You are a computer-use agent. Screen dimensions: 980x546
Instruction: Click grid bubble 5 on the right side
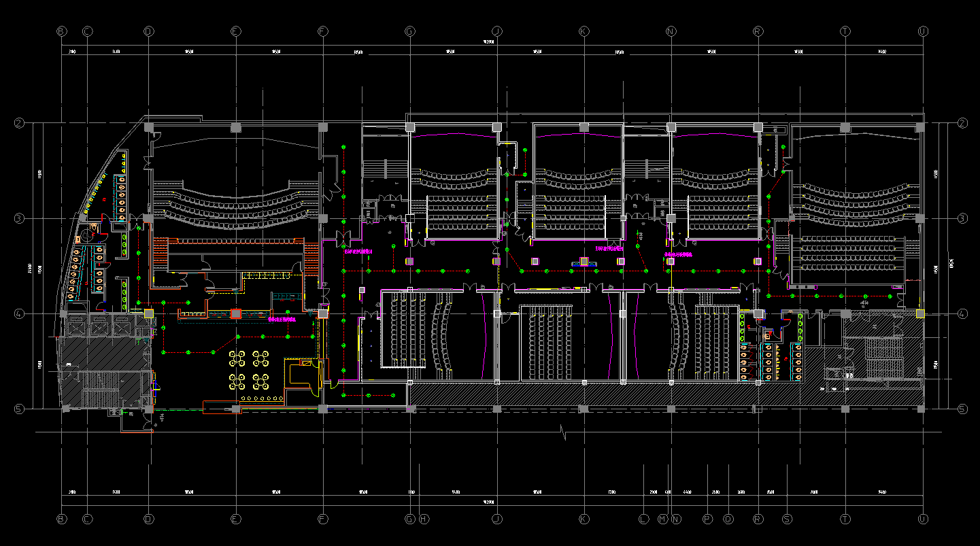[962, 409]
